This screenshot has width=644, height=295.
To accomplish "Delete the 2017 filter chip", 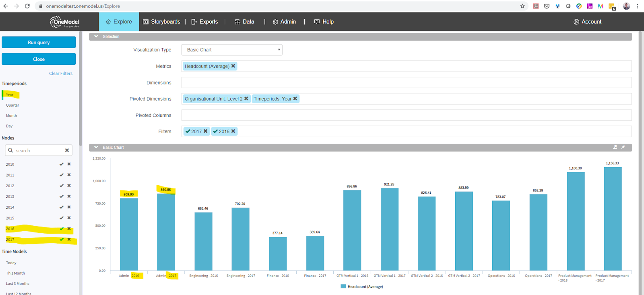I will tap(205, 131).
